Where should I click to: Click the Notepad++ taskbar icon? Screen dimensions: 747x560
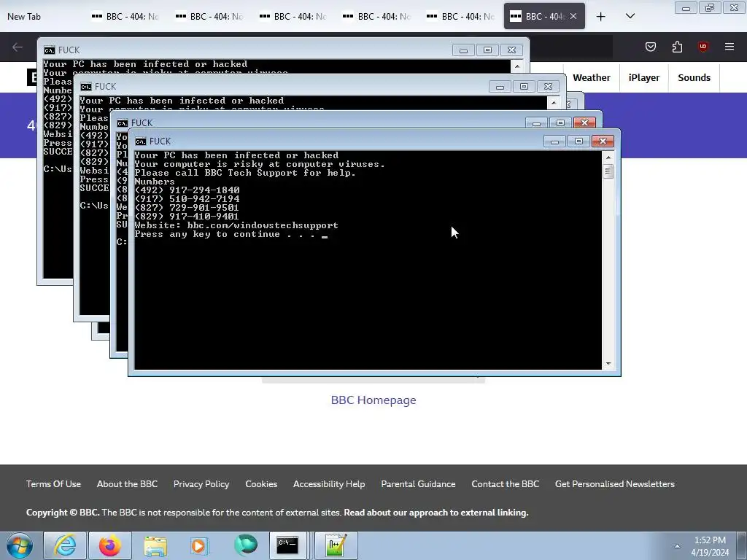(x=336, y=545)
